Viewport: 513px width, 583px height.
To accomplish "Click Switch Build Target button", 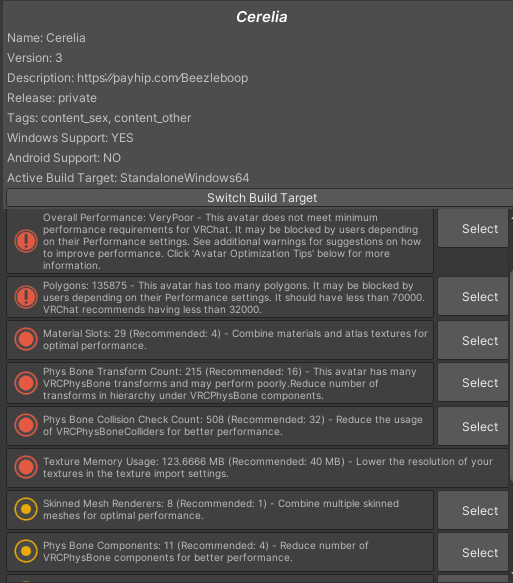I will [x=260, y=198].
